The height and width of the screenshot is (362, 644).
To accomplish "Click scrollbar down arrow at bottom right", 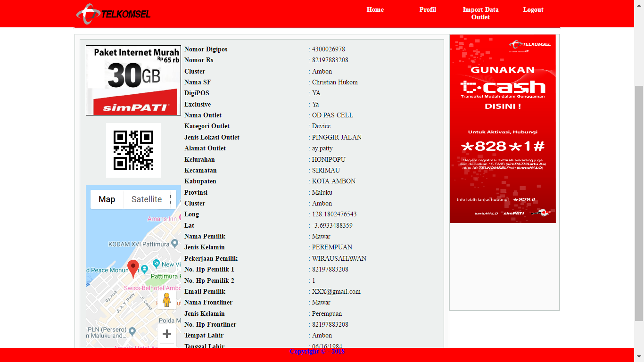I will click(639, 357).
